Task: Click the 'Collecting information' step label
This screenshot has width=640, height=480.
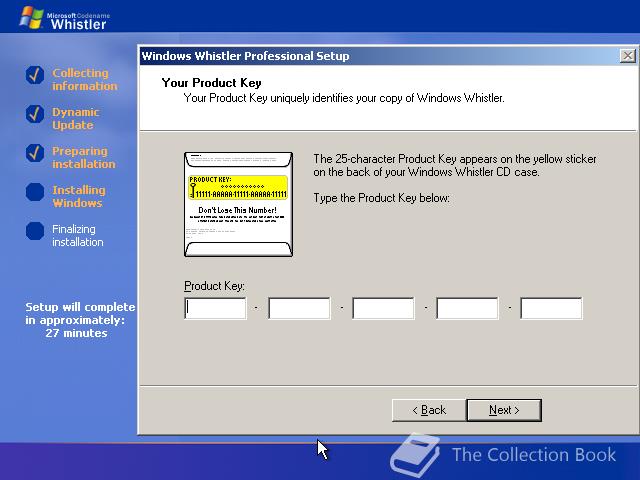Action: [84, 79]
